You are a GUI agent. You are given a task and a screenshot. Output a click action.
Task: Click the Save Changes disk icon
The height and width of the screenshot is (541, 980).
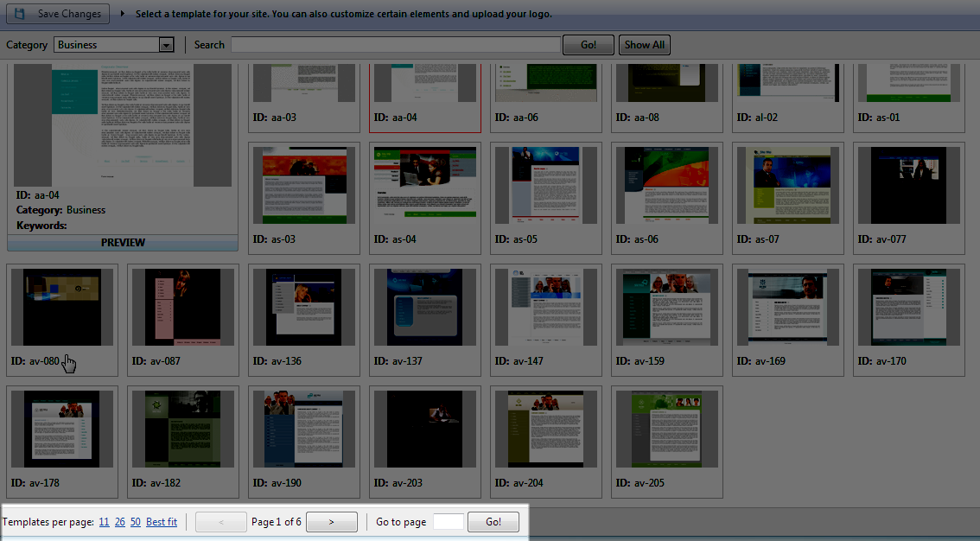(x=20, y=14)
